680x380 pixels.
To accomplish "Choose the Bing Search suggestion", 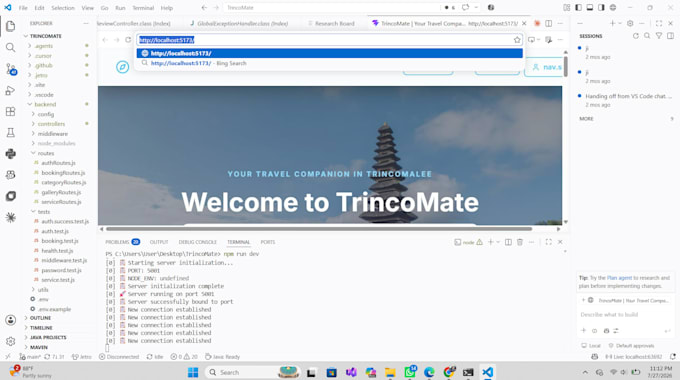I will point(330,63).
